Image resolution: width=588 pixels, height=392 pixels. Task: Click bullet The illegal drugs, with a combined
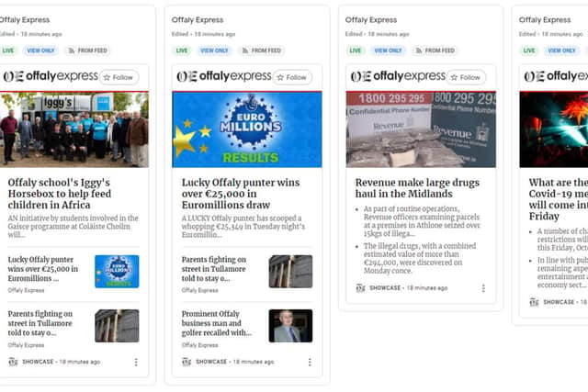[420, 258]
